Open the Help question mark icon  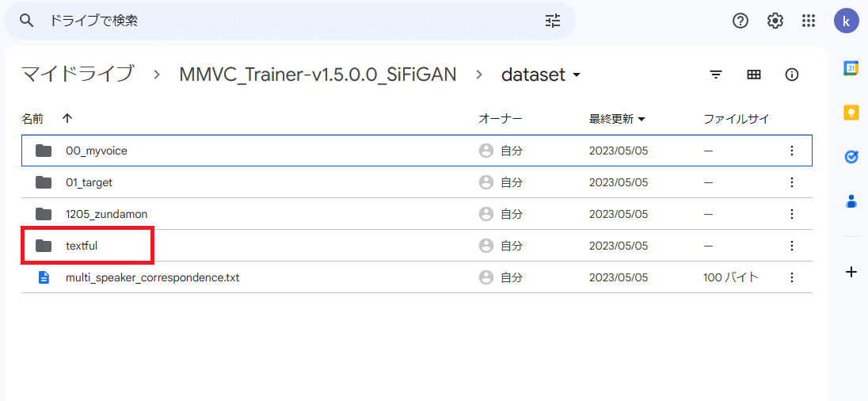[740, 21]
